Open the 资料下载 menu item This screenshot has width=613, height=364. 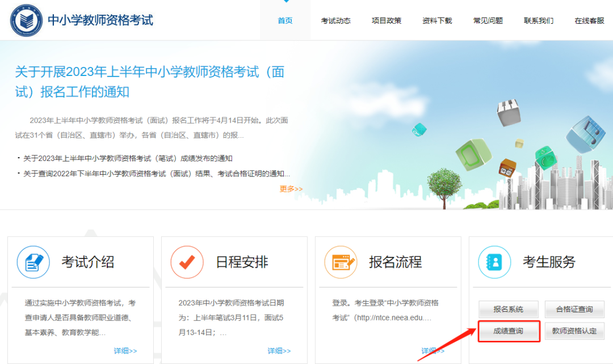point(437,21)
